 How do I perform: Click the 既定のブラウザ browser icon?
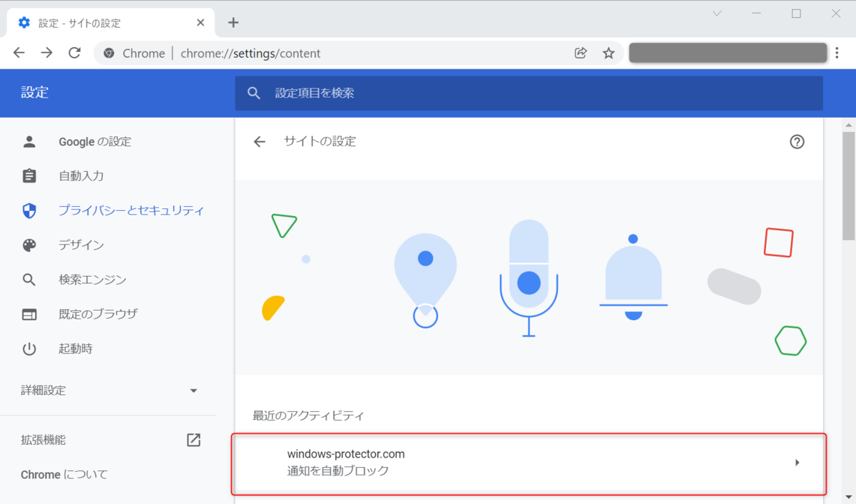point(29,314)
